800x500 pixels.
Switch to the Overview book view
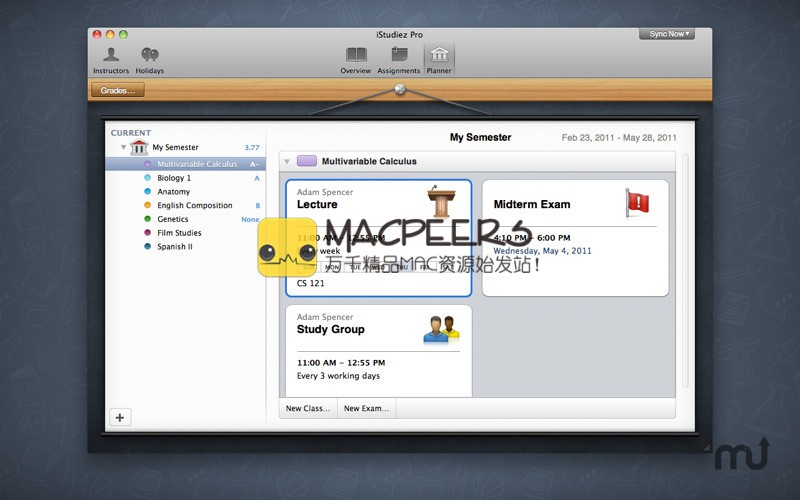point(356,60)
